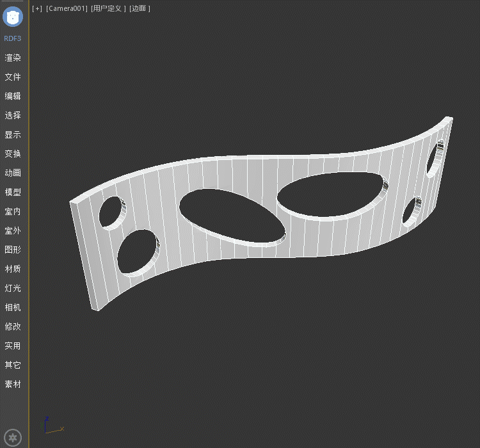This screenshot has width=480, height=448.
Task: Click the XYZ axis gizmo in viewport corner
Action: pyautogui.click(x=51, y=426)
